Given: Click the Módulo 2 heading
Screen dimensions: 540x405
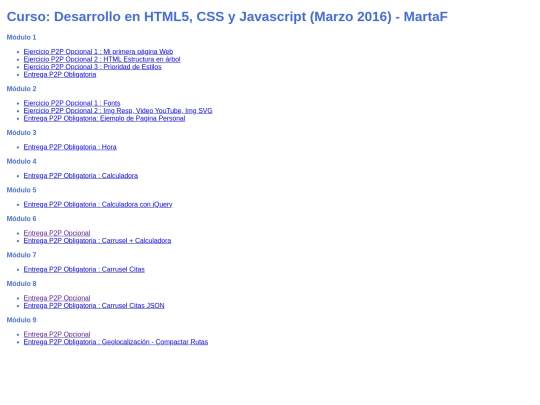Looking at the screenshot, I should coord(21,89).
